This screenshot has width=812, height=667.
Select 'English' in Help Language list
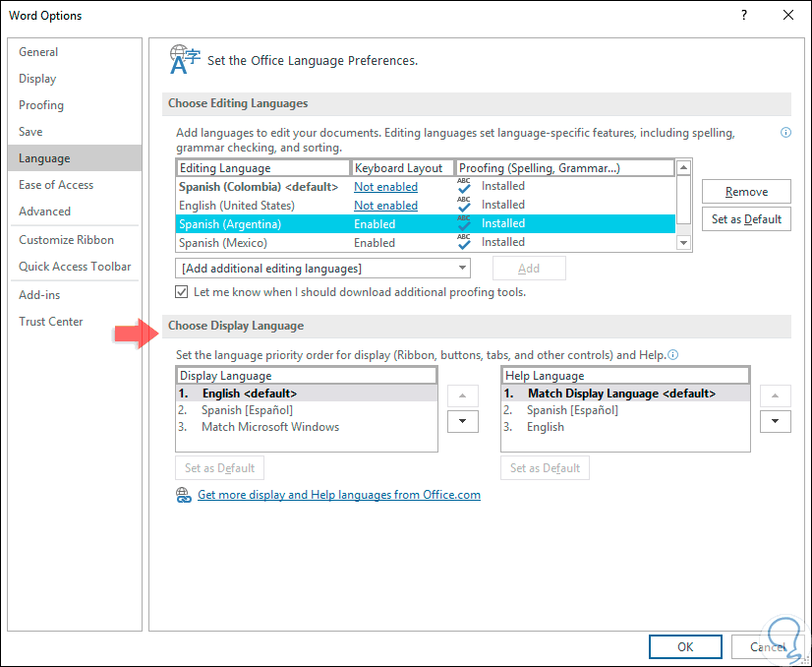coord(625,427)
